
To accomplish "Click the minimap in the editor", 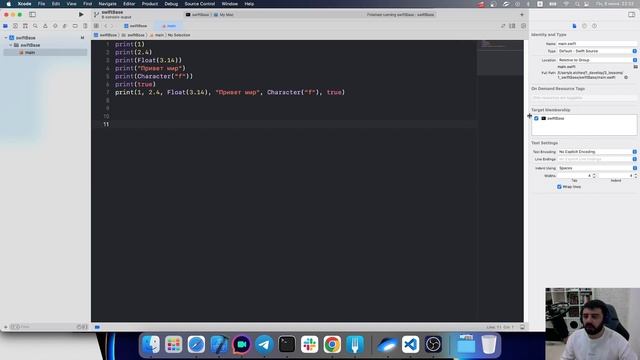I will 500,57.
